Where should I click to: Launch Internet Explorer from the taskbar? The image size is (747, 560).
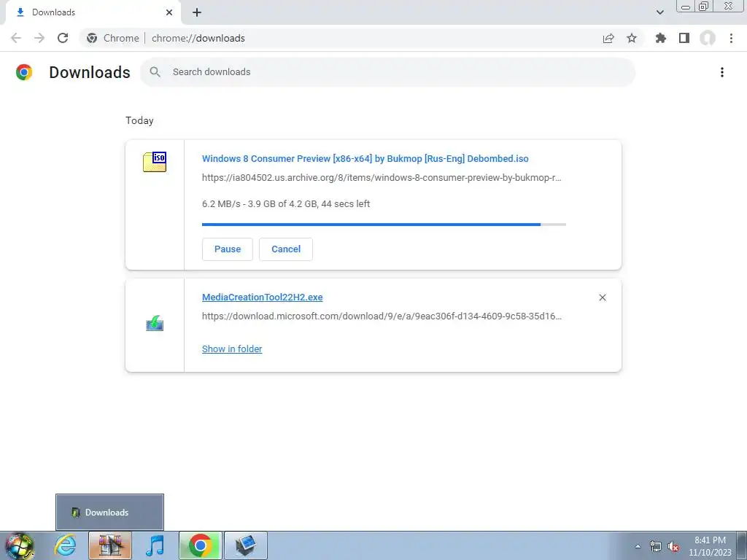[65, 545]
